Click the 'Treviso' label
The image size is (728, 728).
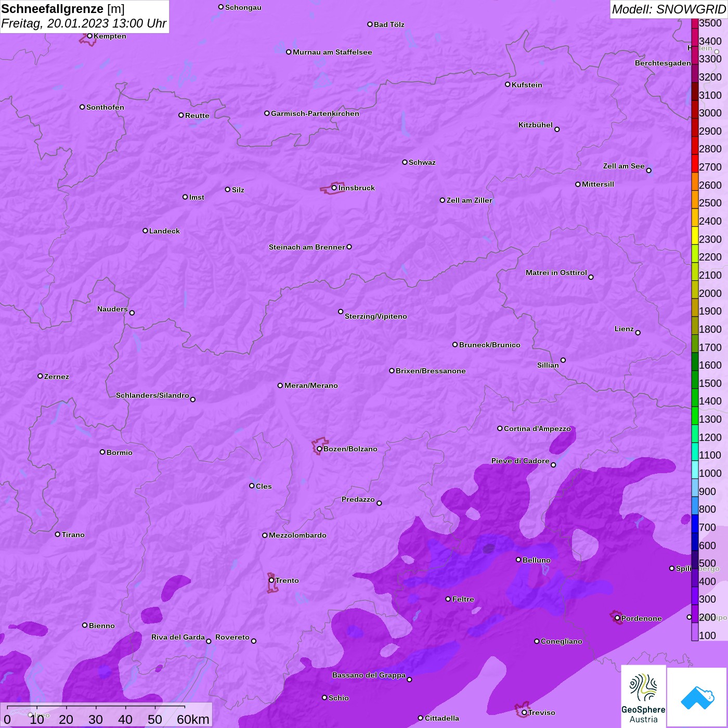pos(542,712)
